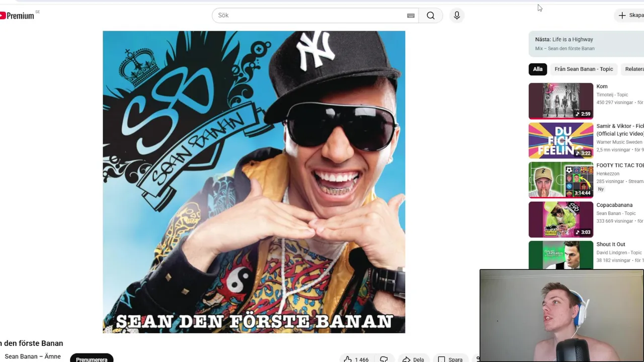644x362 pixels.
Task: Select the Relaterat filter chip
Action: tap(633, 69)
